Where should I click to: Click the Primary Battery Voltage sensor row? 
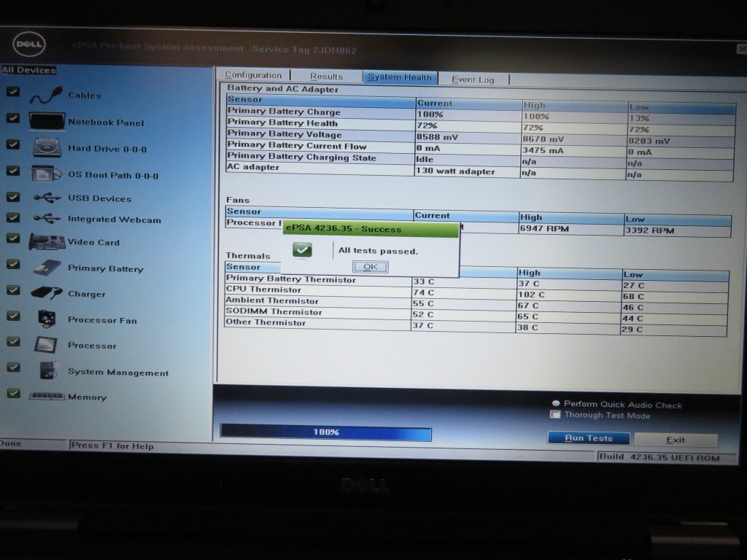pos(480,137)
